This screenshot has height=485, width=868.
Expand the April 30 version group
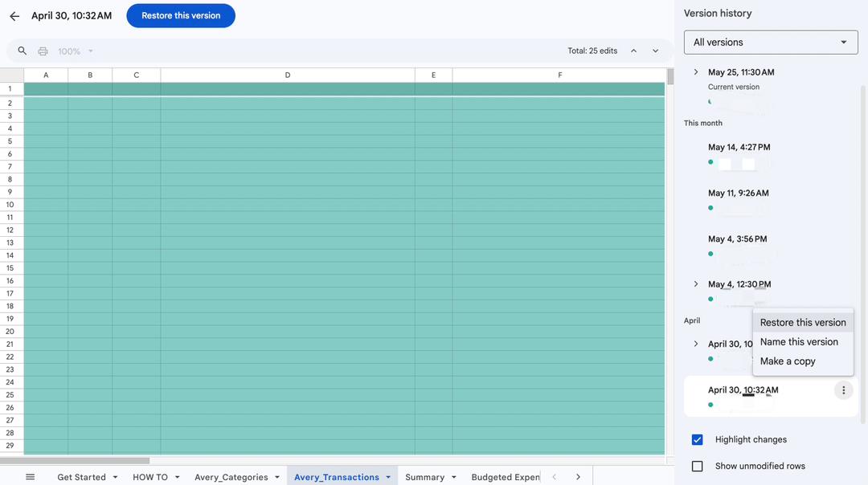point(696,344)
